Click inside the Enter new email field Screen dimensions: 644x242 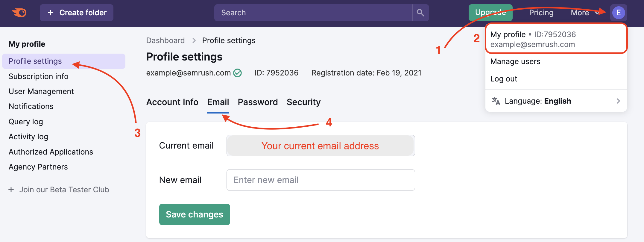pos(320,180)
